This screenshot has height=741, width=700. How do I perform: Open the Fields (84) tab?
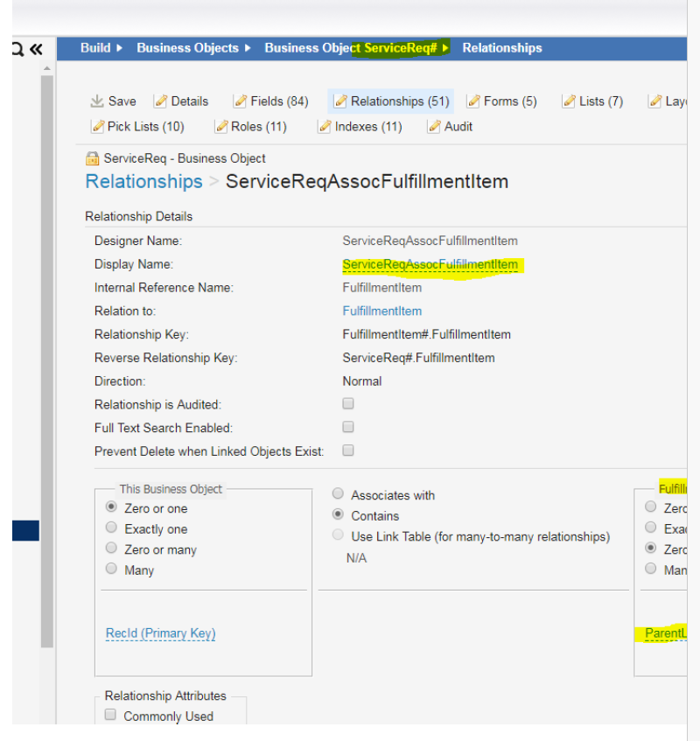271,101
